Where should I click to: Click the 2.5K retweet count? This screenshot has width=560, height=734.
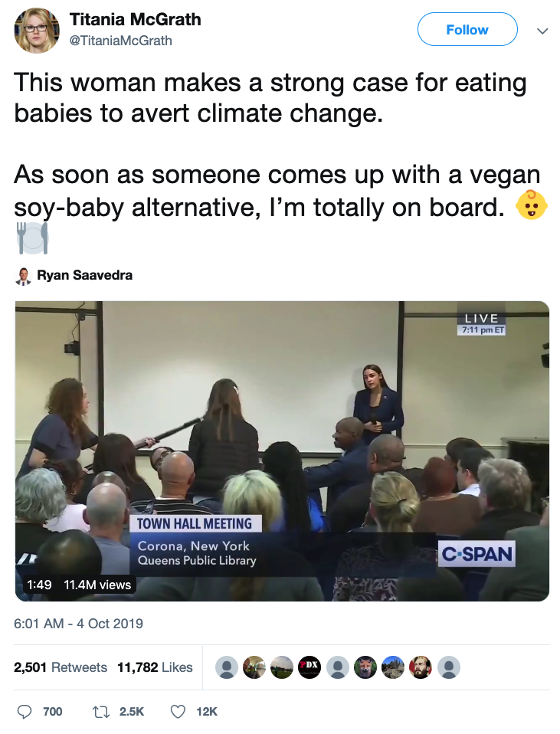[x=132, y=712]
